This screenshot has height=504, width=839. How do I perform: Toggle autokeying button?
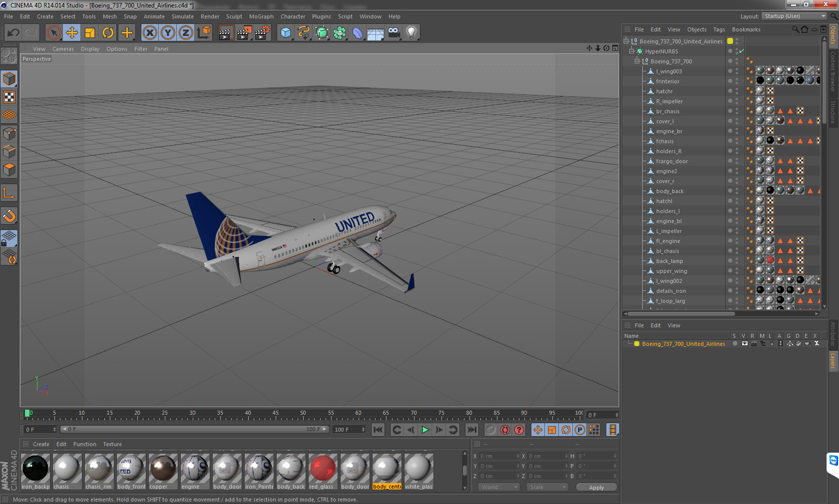tap(505, 430)
